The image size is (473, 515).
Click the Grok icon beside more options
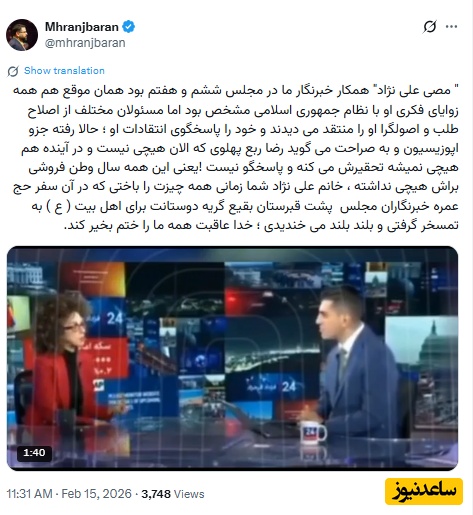point(430,27)
